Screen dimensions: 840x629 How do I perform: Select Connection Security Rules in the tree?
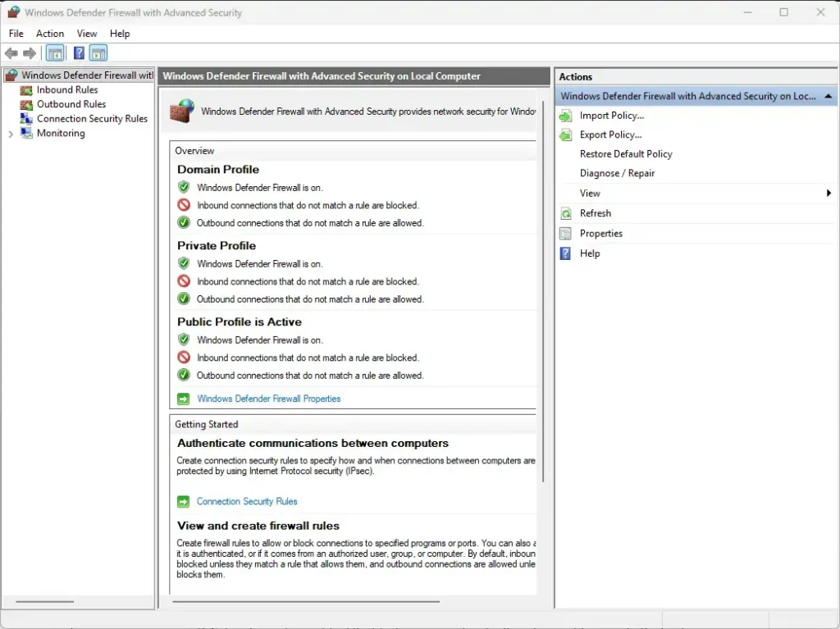[x=92, y=119]
